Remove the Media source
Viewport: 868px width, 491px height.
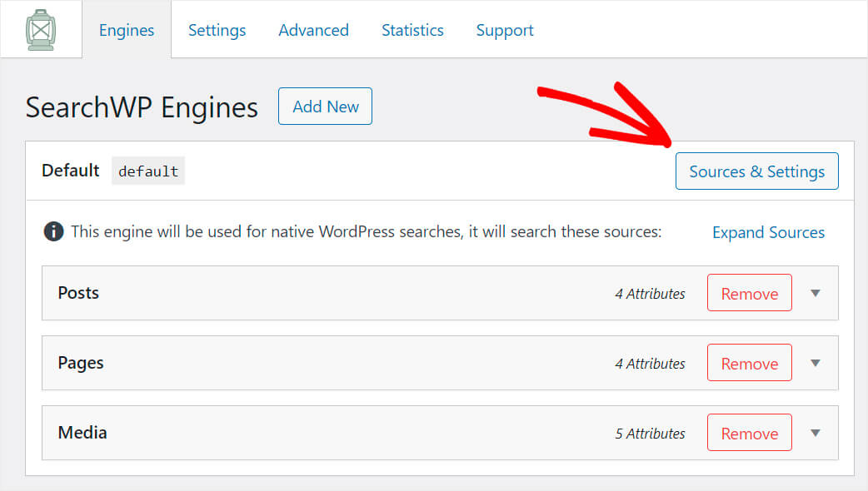click(x=750, y=433)
